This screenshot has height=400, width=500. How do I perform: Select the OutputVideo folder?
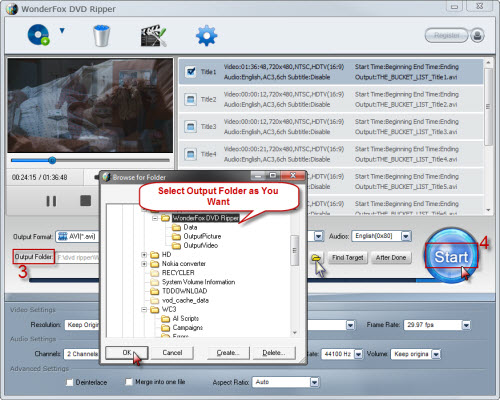201,245
